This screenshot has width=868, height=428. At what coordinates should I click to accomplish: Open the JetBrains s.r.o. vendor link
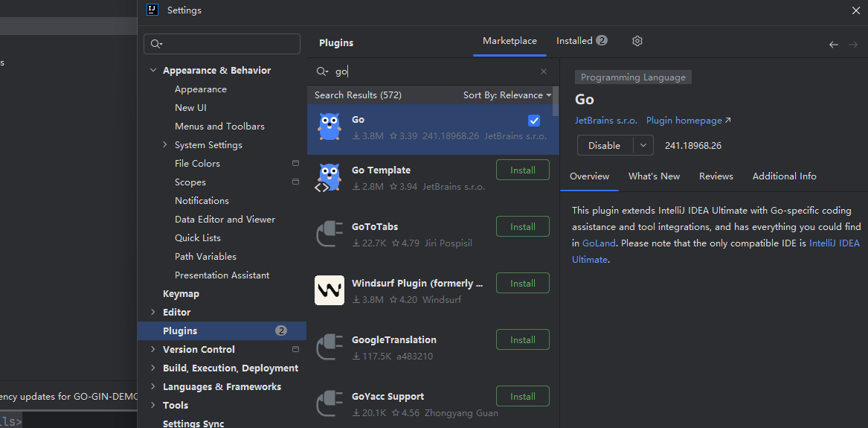coord(606,121)
